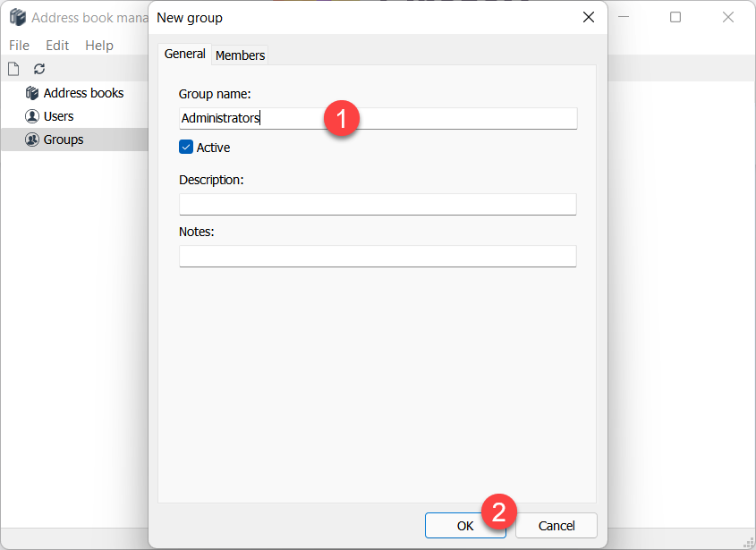756x550 pixels.
Task: Open the Help menu
Action: pos(99,45)
